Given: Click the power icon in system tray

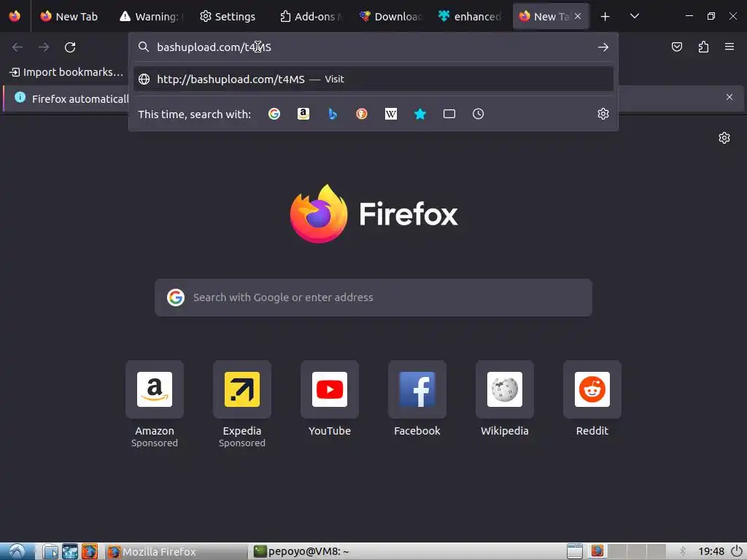Looking at the screenshot, I should tap(737, 551).
